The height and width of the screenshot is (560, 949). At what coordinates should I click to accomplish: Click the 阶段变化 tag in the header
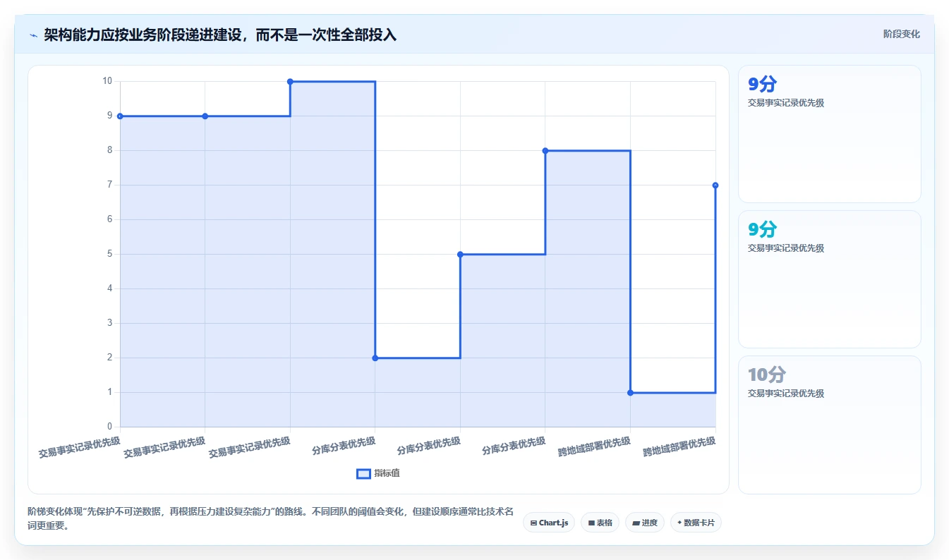point(901,34)
